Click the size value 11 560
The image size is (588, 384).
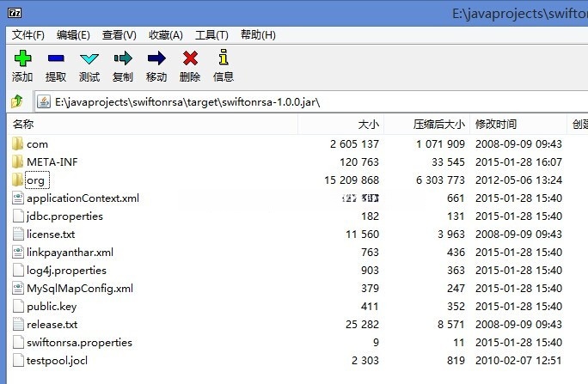362,235
